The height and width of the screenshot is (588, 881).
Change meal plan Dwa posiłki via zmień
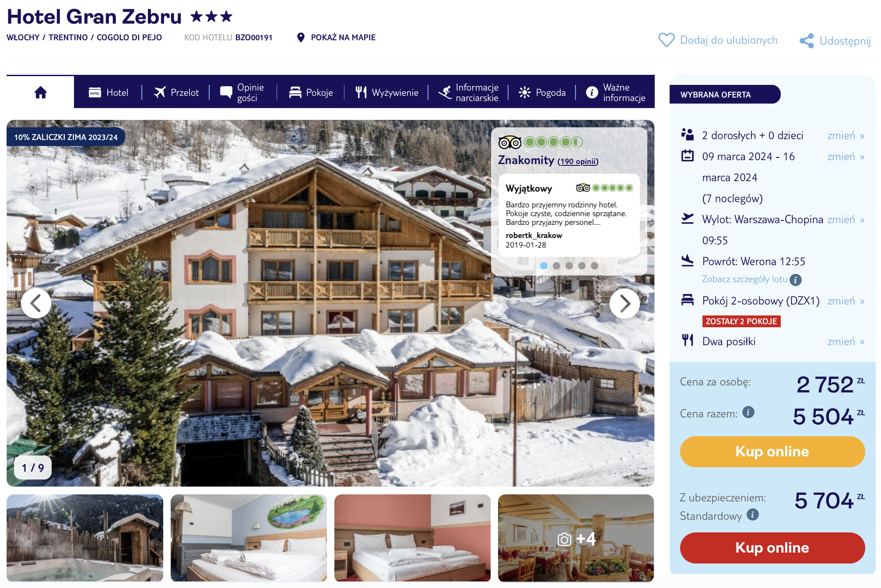pos(846,342)
